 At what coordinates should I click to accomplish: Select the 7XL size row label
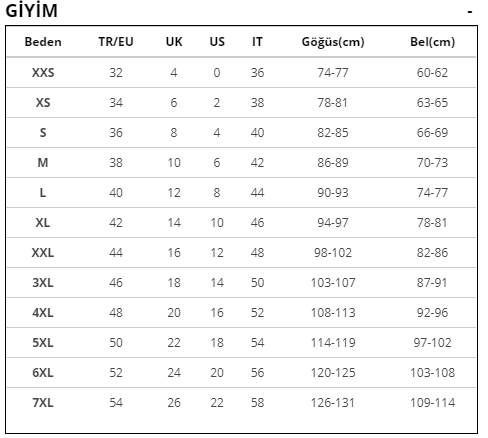coord(43,403)
